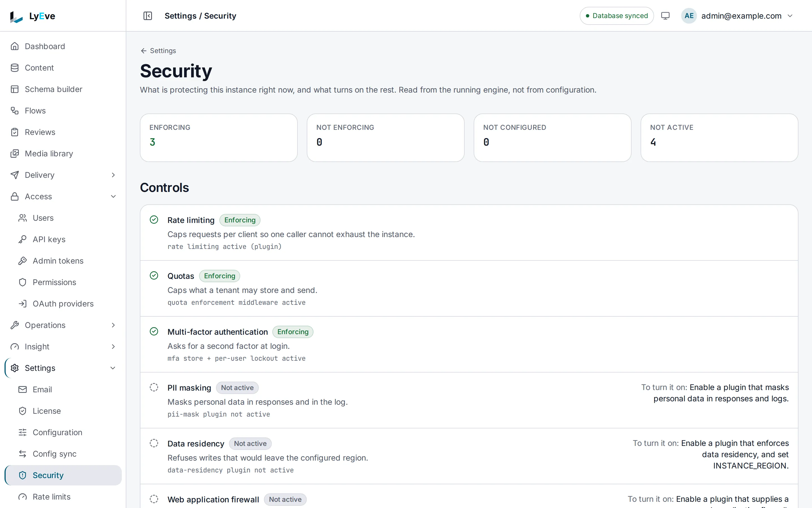This screenshot has width=812, height=508.
Task: Click the OAuth providers login icon
Action: coord(23,304)
